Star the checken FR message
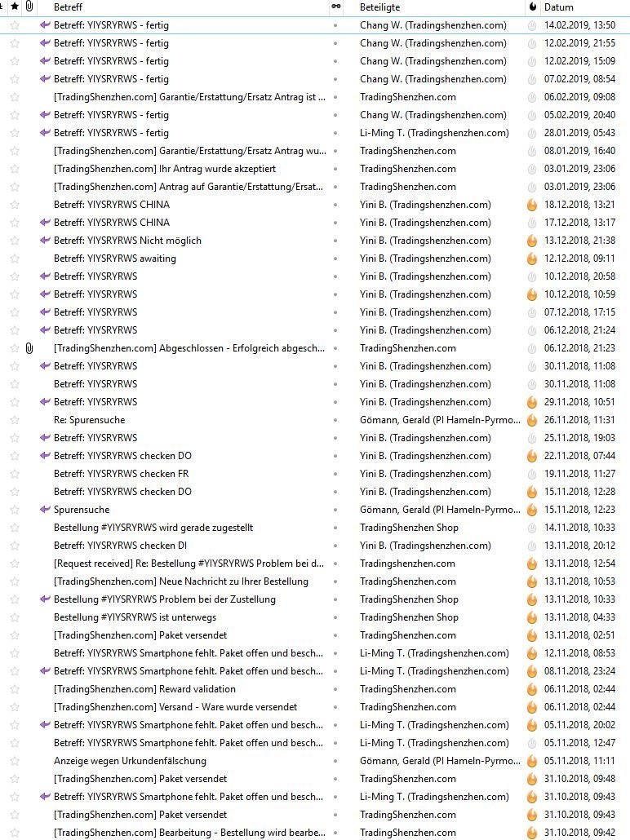 pyautogui.click(x=15, y=474)
